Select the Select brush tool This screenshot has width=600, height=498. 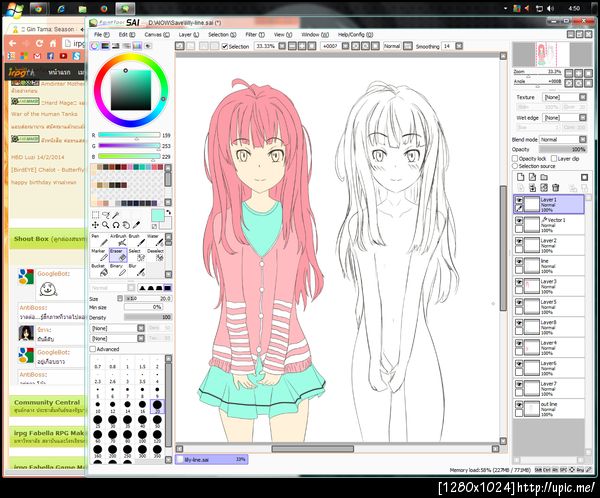click(137, 255)
